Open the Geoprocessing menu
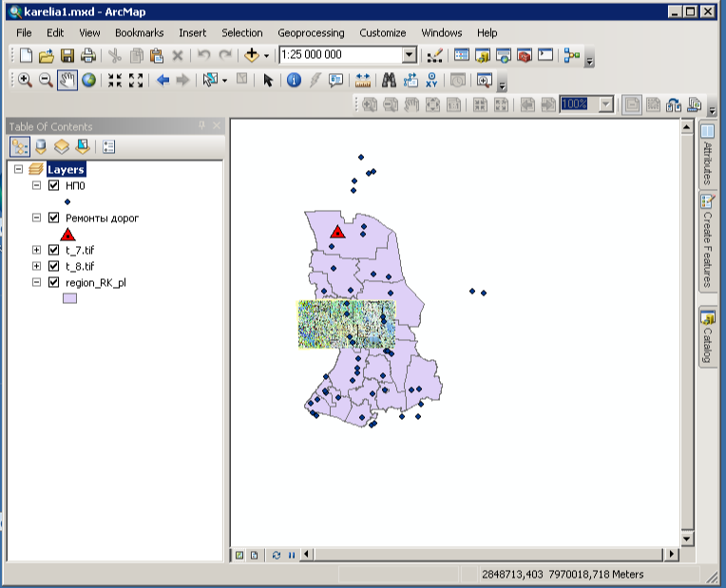726x588 pixels. pyautogui.click(x=311, y=33)
